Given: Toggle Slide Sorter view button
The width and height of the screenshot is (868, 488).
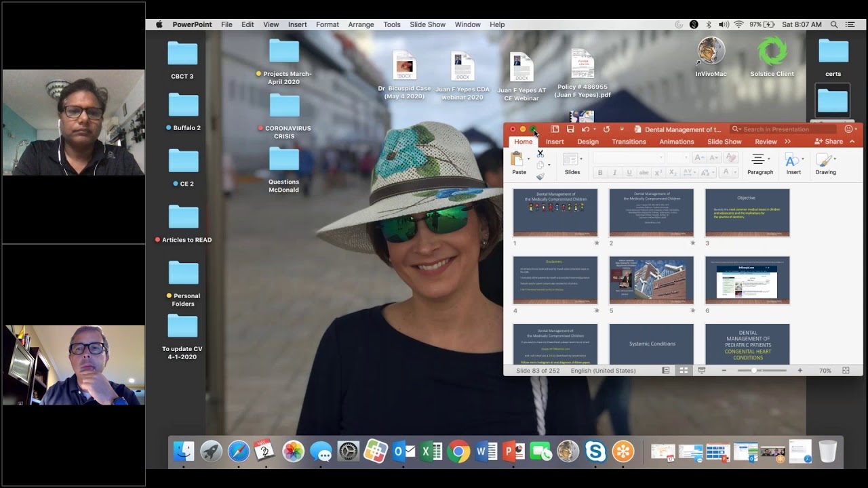Looking at the screenshot, I should pyautogui.click(x=684, y=371).
